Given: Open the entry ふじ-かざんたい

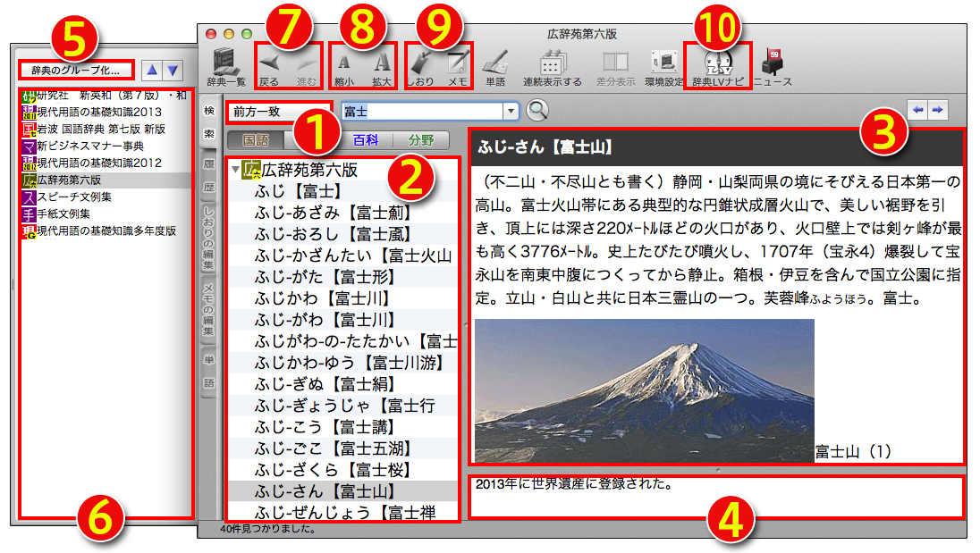Looking at the screenshot, I should pyautogui.click(x=342, y=256).
